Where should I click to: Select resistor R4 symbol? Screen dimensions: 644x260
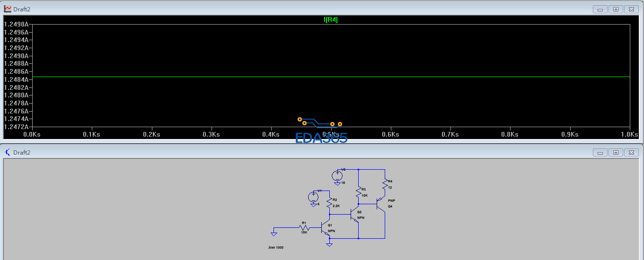pyautogui.click(x=385, y=184)
